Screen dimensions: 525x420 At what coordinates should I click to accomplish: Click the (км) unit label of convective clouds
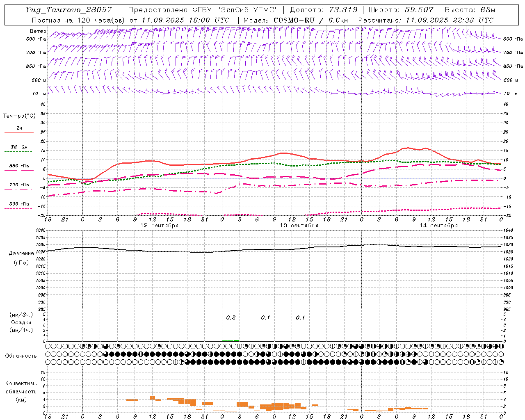(21, 399)
